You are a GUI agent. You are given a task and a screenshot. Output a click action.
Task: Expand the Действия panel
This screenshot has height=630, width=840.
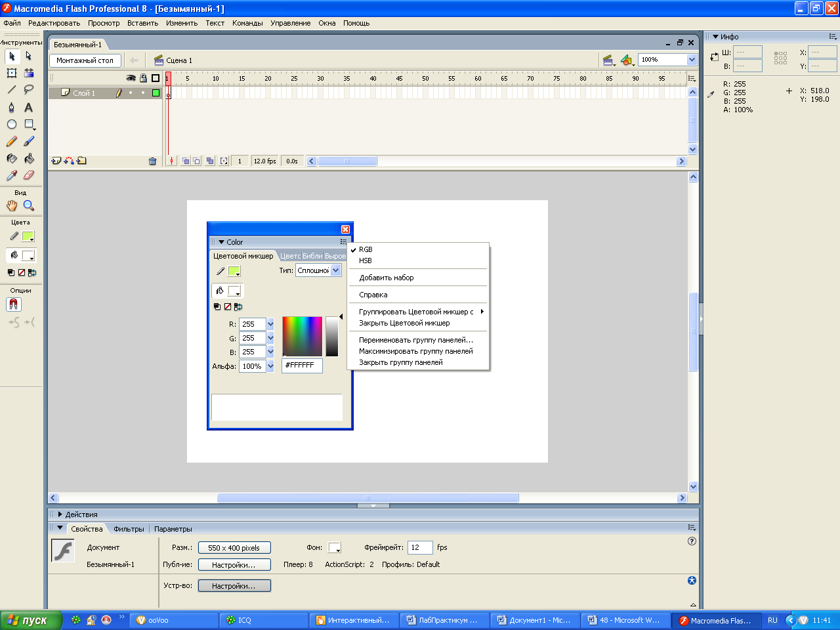coord(60,514)
